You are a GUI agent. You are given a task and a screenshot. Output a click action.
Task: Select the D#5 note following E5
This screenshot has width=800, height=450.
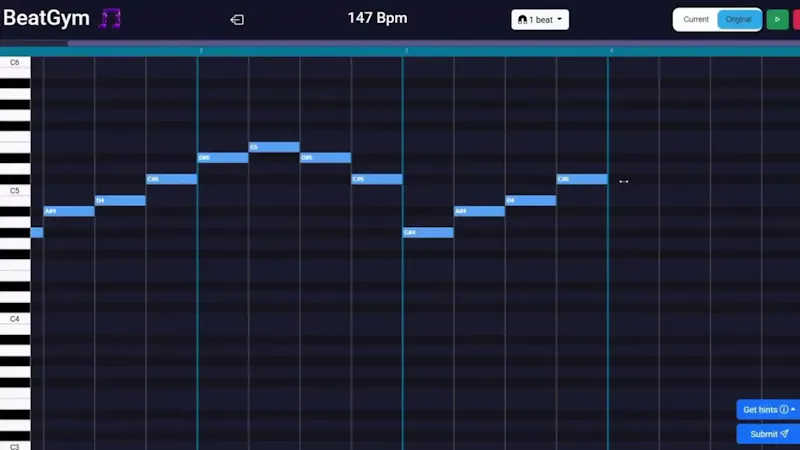click(326, 158)
